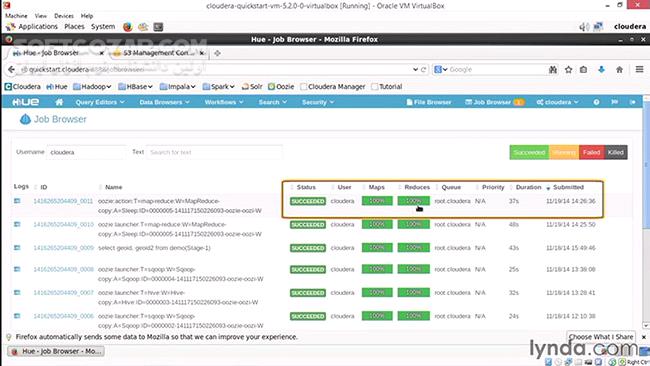Click the flag icon in the Hue navbar
The height and width of the screenshot is (366, 650).
point(614,102)
